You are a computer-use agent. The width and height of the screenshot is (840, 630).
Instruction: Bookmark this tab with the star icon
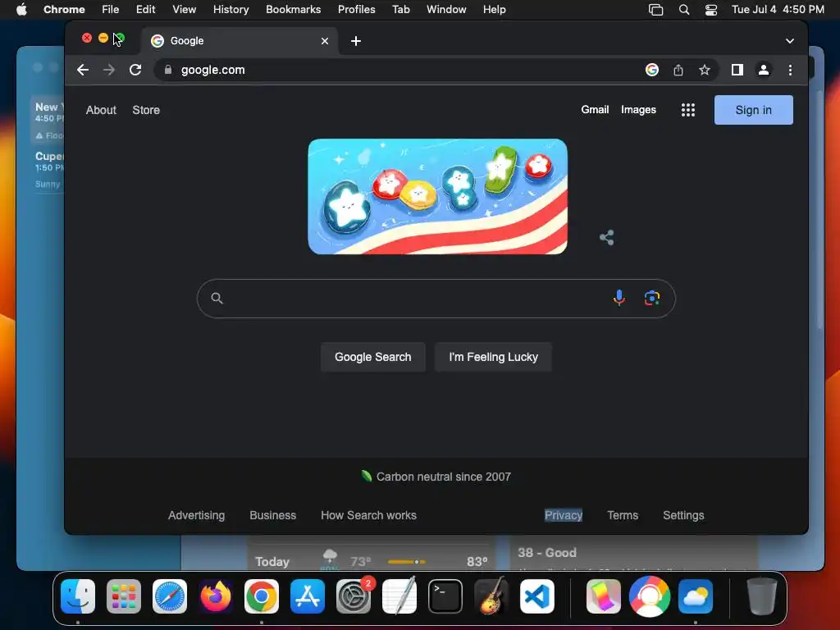(705, 70)
